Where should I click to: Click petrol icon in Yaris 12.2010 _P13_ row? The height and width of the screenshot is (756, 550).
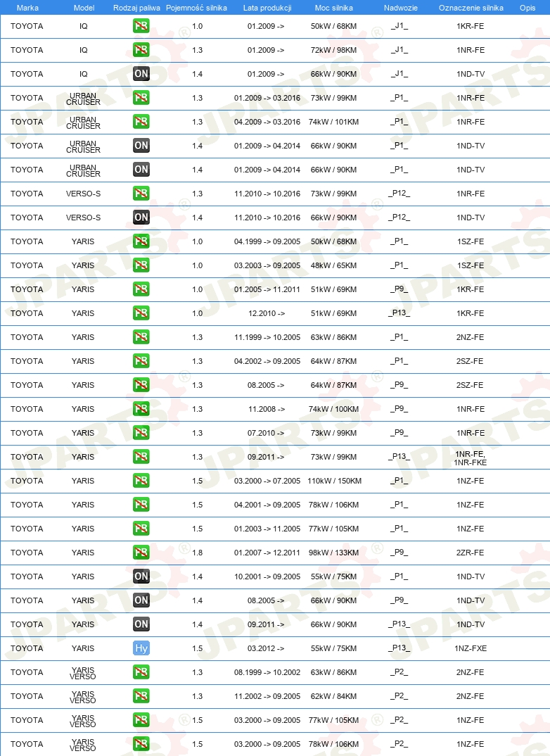[x=141, y=313]
